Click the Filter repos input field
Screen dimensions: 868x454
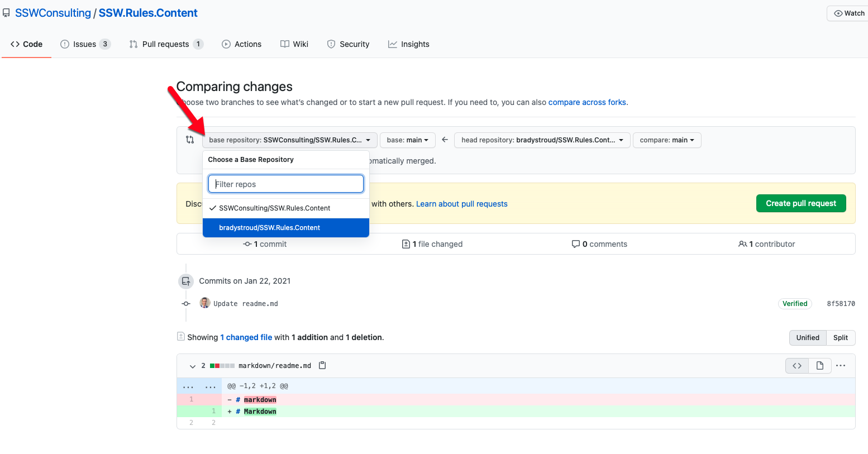[x=286, y=184]
